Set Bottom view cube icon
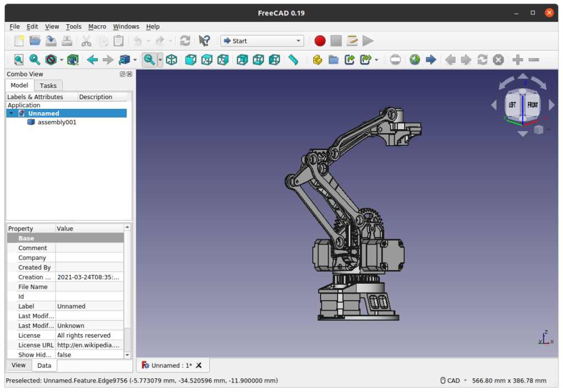 point(258,59)
